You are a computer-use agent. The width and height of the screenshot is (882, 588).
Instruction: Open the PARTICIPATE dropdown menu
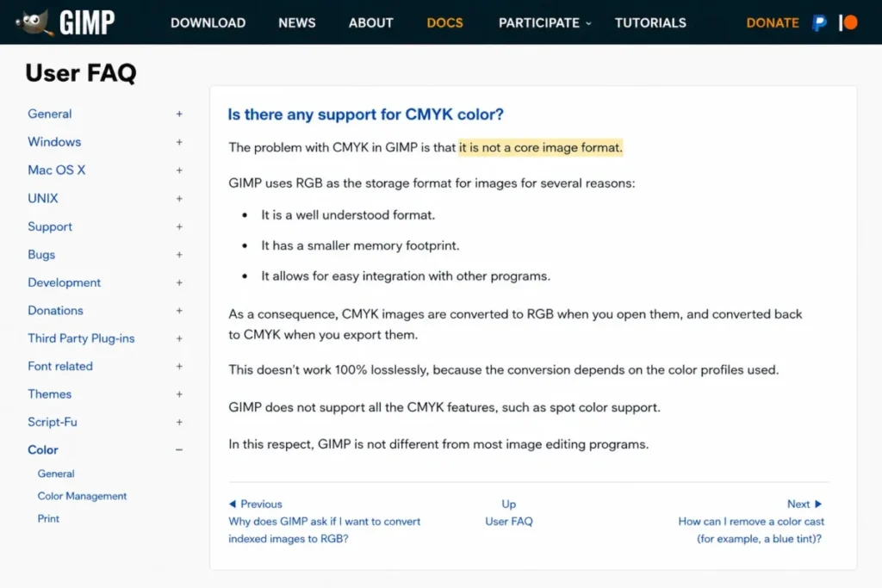pos(544,23)
